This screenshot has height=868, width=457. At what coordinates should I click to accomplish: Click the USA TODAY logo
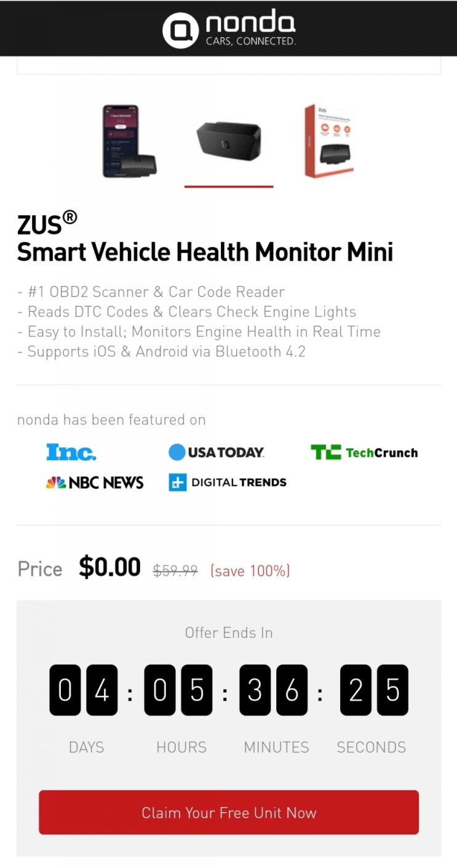point(217,452)
